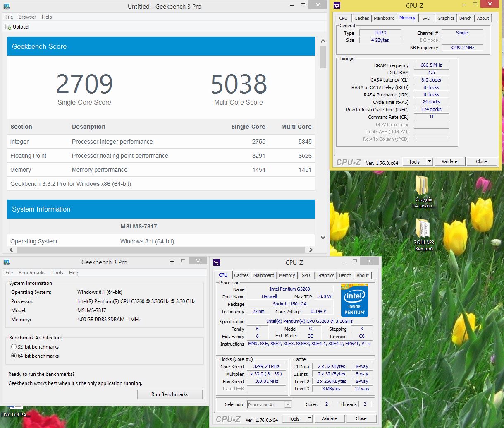This screenshot has height=428, width=504.
Task: Open the Стаднік І.А.вихов desktop folder
Action: [423, 192]
